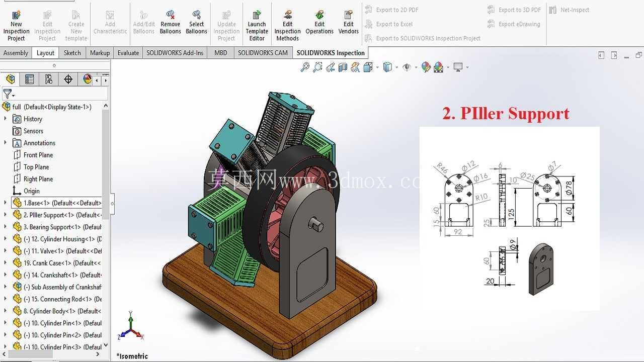
Task: Expand History tree node
Action: pos(6,119)
